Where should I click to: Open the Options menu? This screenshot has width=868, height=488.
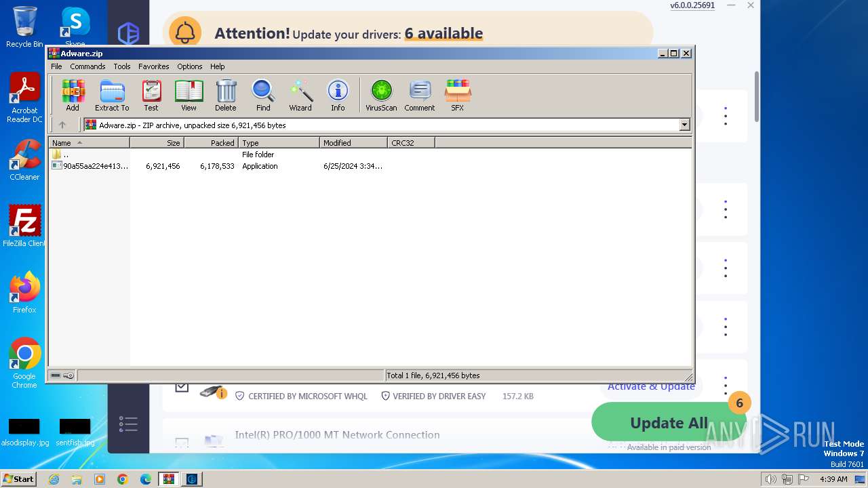(190, 66)
